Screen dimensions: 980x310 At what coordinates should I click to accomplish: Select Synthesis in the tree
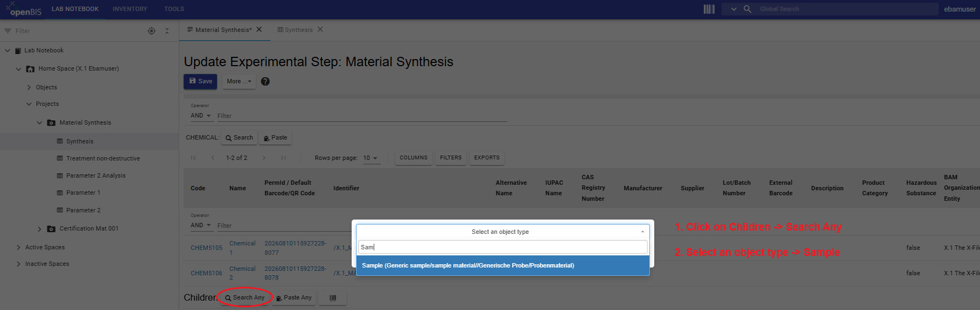(79, 141)
